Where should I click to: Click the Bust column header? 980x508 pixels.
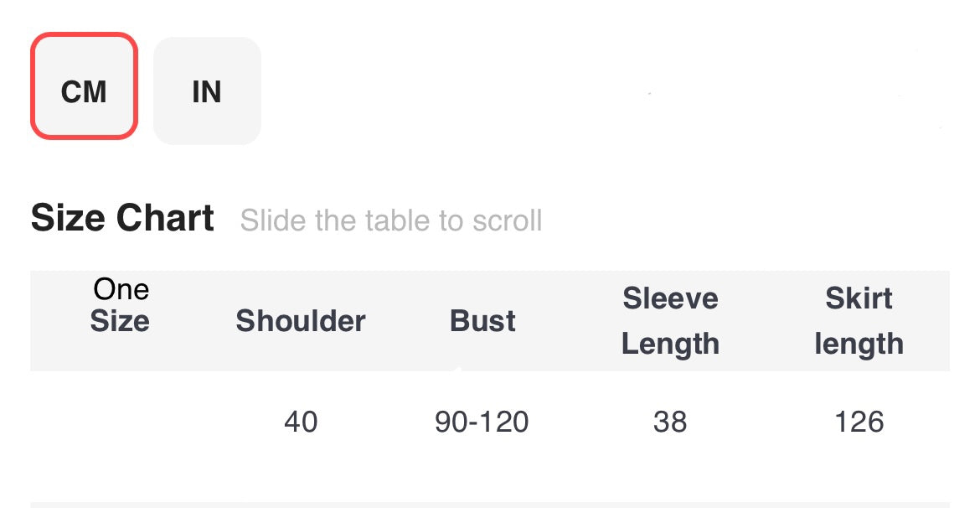[x=482, y=321]
